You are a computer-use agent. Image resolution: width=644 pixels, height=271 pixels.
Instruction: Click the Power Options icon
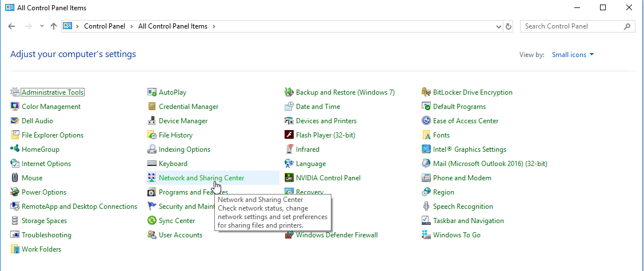15,192
